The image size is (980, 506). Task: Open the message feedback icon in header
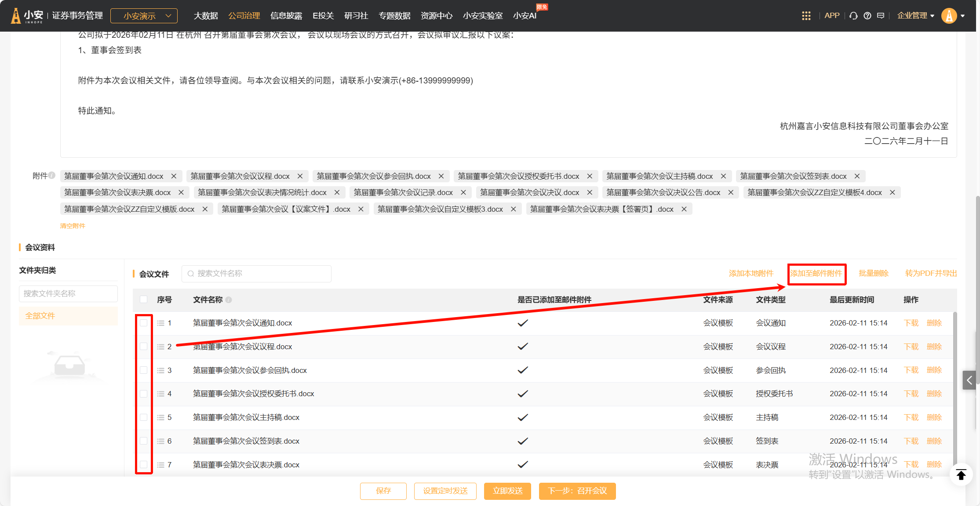coord(881,16)
